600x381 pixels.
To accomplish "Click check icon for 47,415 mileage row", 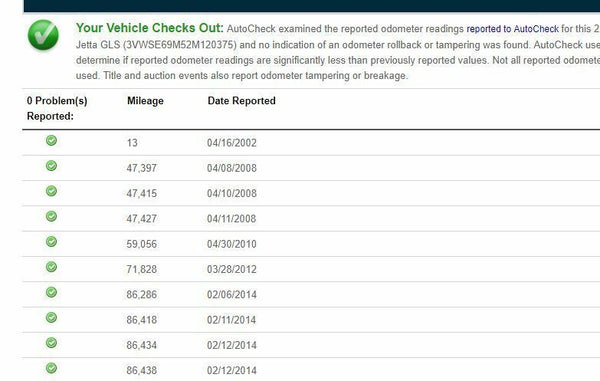I will (51, 191).
